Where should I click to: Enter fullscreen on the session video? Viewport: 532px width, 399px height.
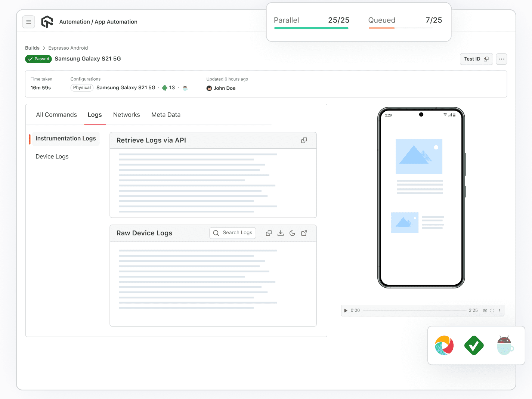click(492, 310)
